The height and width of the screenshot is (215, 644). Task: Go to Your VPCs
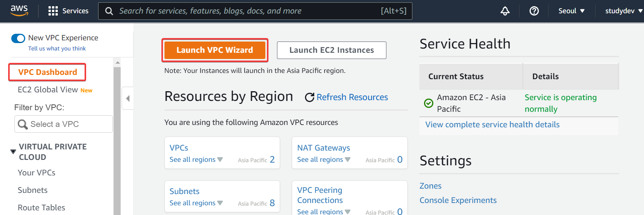coord(36,173)
